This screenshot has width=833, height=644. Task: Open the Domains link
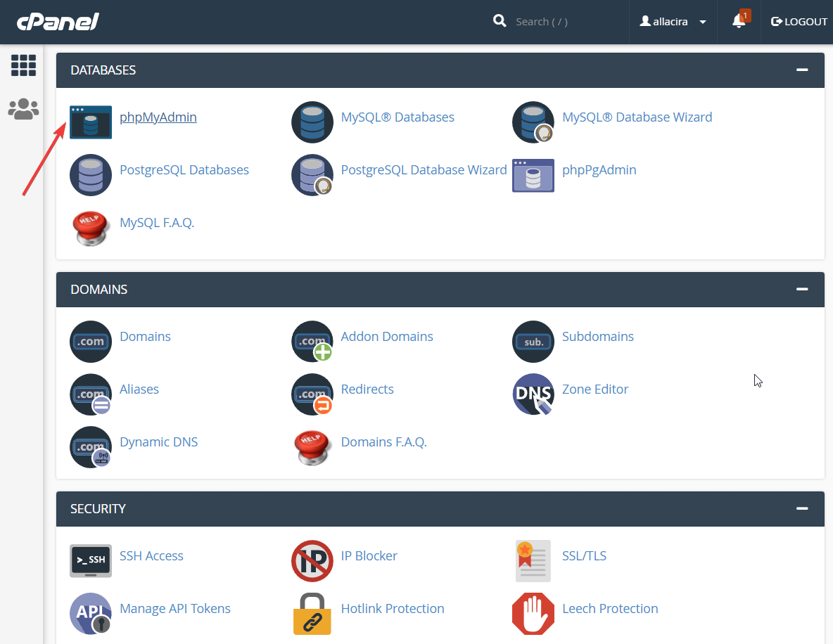point(145,337)
